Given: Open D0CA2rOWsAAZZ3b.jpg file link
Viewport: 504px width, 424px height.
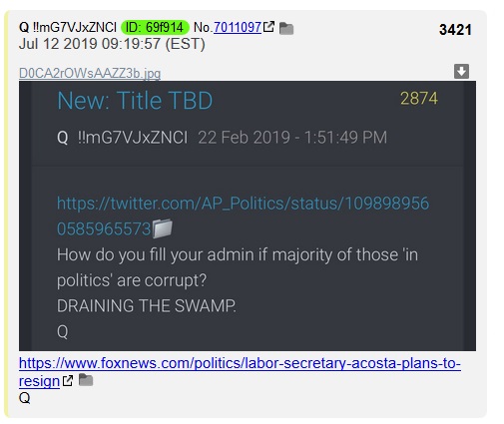Looking at the screenshot, I should tap(90, 73).
